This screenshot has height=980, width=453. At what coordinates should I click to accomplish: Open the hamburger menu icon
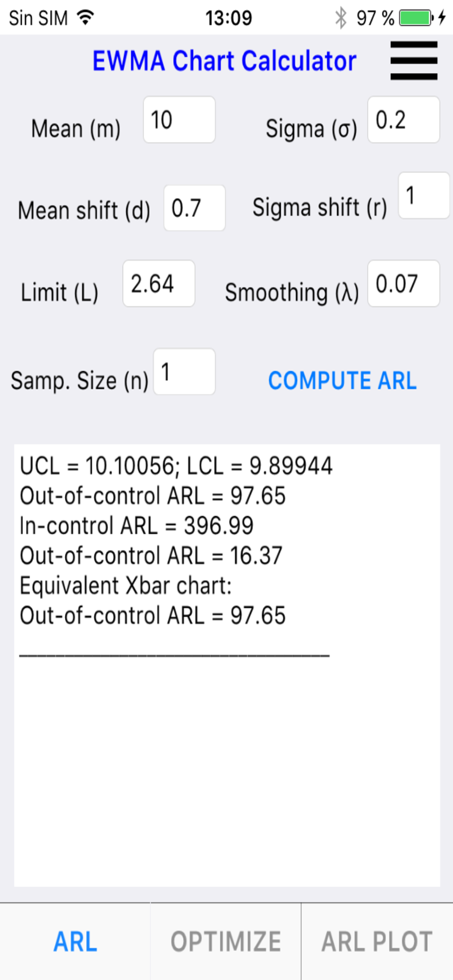click(414, 60)
